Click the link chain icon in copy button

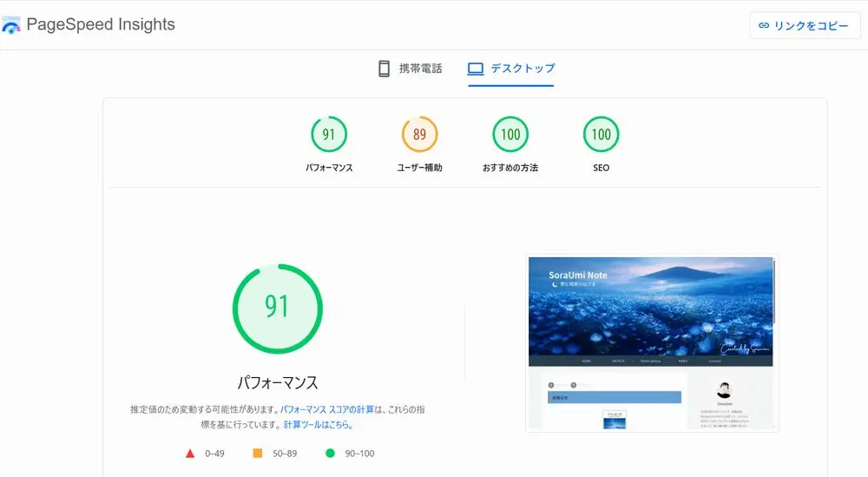coord(764,25)
